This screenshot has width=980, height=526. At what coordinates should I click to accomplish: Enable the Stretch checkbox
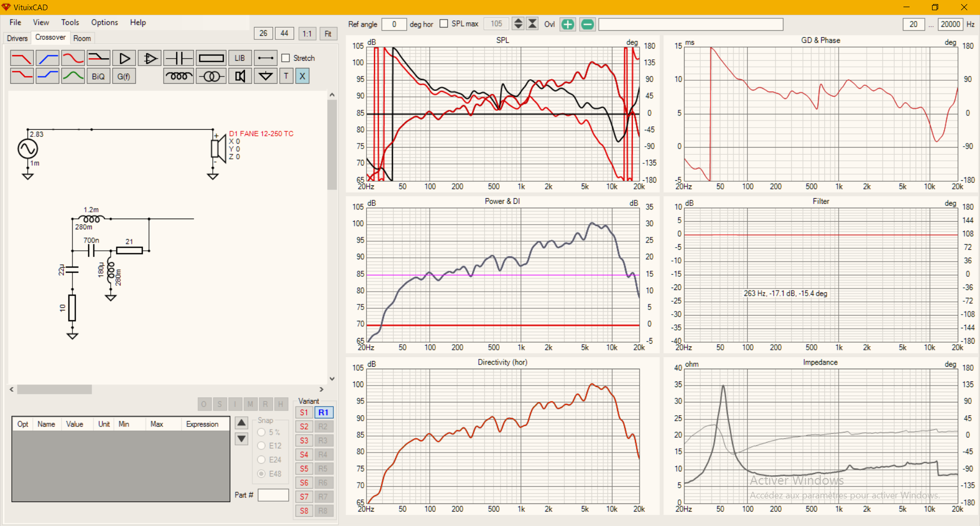coord(286,58)
